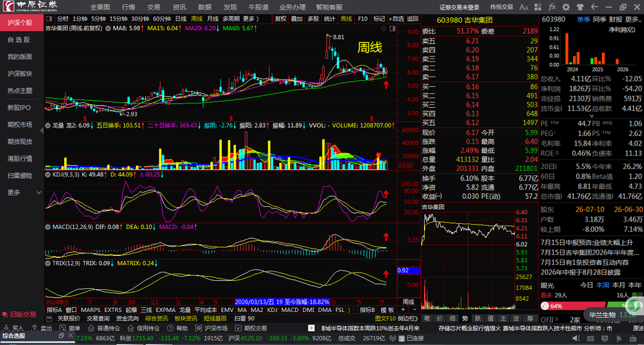Select the MACD indicator tab
The image size is (644, 345).
coord(290,310)
